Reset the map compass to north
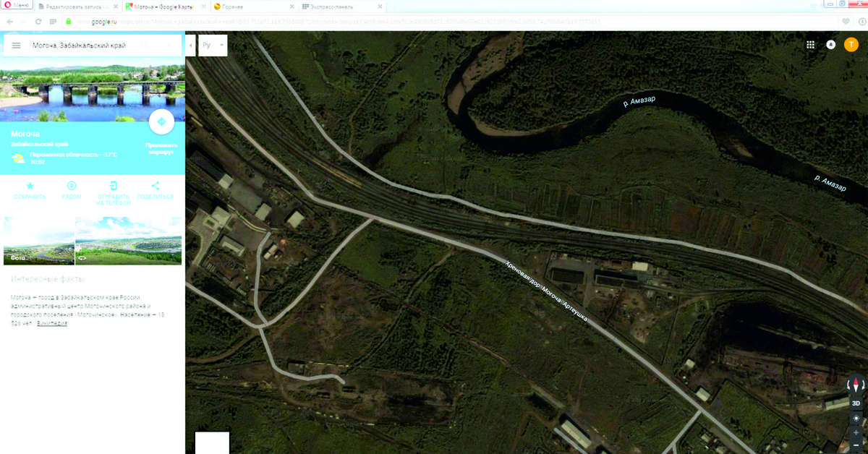Viewport: 868px width, 454px height. click(x=856, y=386)
